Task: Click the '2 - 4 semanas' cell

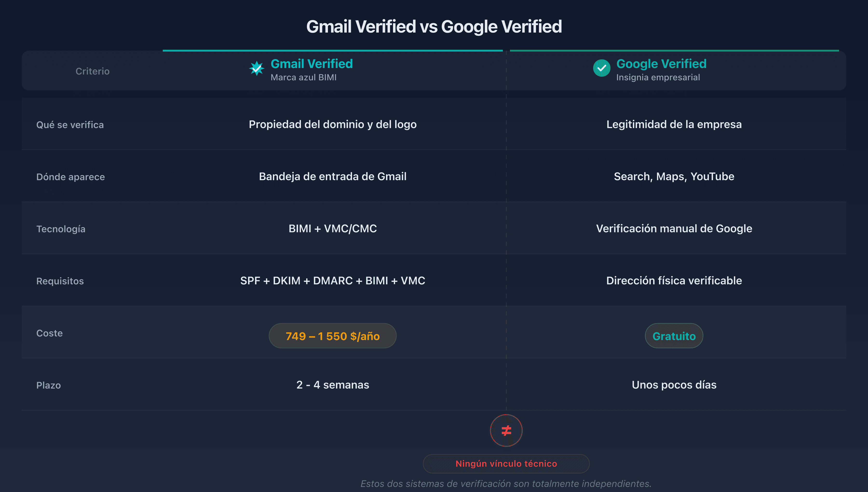Action: [x=333, y=385]
